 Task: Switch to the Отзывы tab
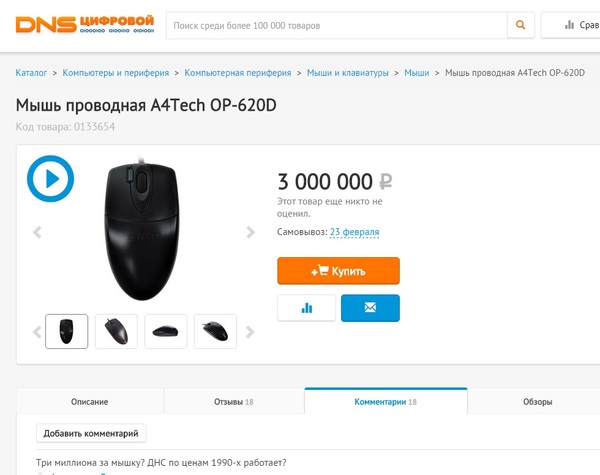point(235,402)
